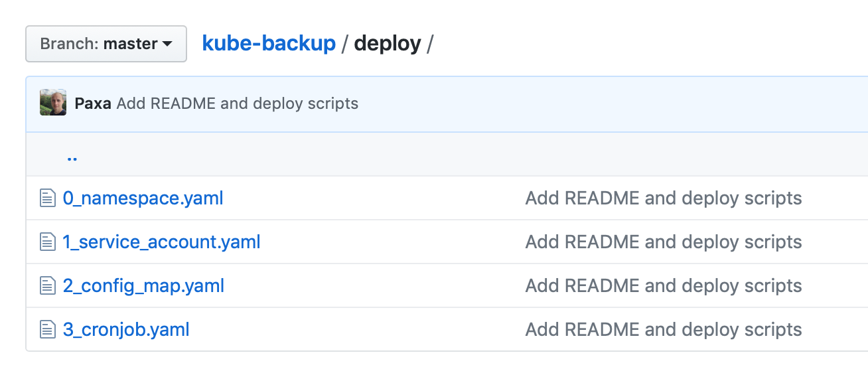Click Paxa's avatar thumbnail
Viewport: 868px width, 381px height.
(53, 103)
